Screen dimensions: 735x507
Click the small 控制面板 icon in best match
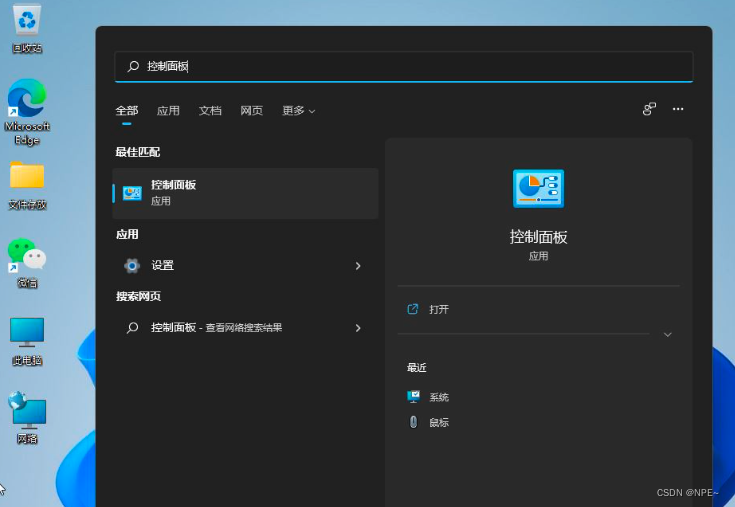[132, 193]
